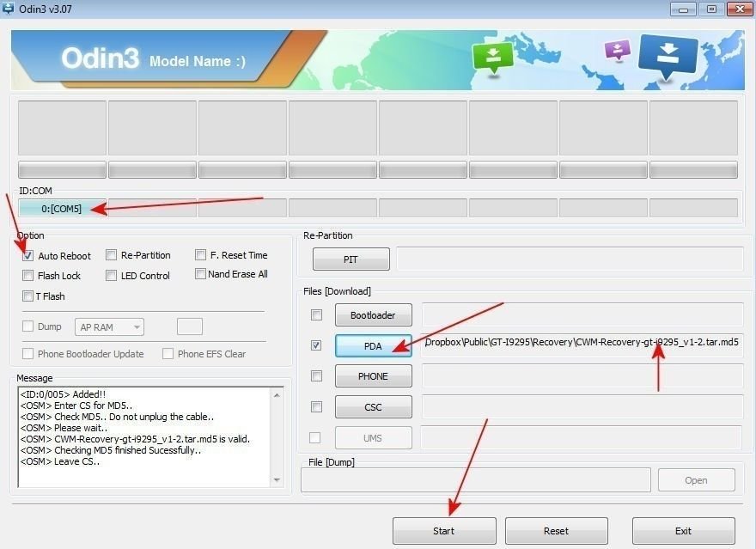Minimize the Odin3 window

tap(683, 9)
